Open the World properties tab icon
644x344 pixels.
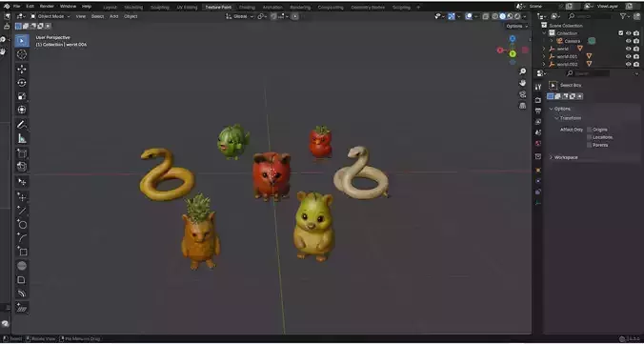click(538, 144)
